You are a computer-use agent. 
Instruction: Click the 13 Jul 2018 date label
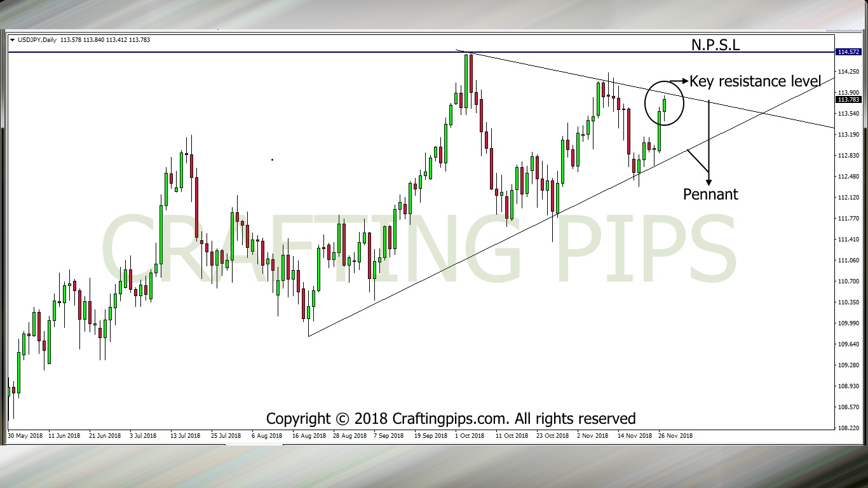(x=184, y=436)
